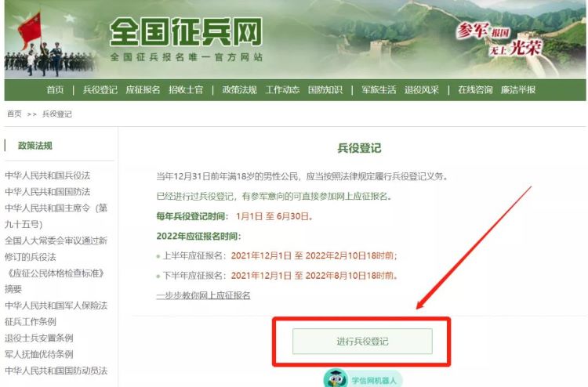The image size is (588, 387).
Task: Click the 学信网机器人 owl mascot icon
Action: [336, 378]
